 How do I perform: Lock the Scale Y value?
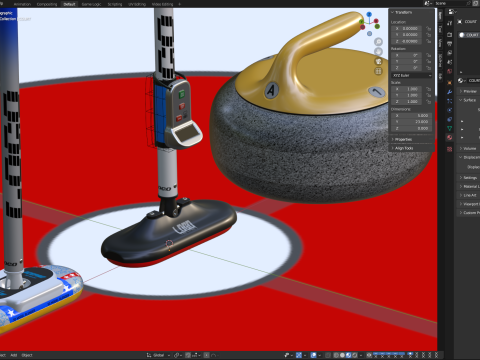[x=428, y=95]
